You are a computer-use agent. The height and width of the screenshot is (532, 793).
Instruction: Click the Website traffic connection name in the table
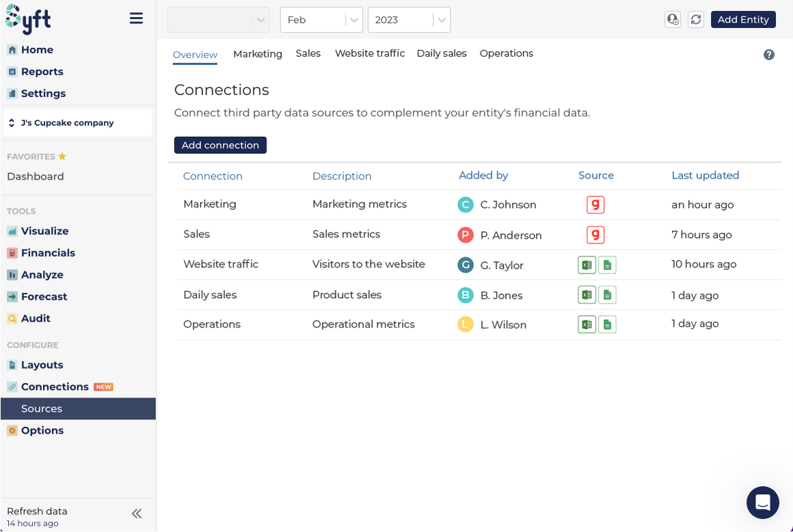coord(221,264)
